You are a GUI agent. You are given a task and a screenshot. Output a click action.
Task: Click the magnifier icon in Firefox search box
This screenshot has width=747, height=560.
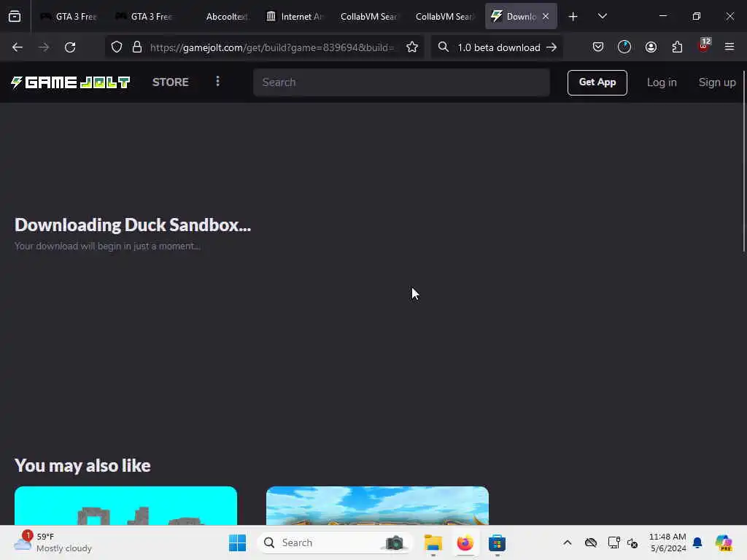click(x=443, y=47)
